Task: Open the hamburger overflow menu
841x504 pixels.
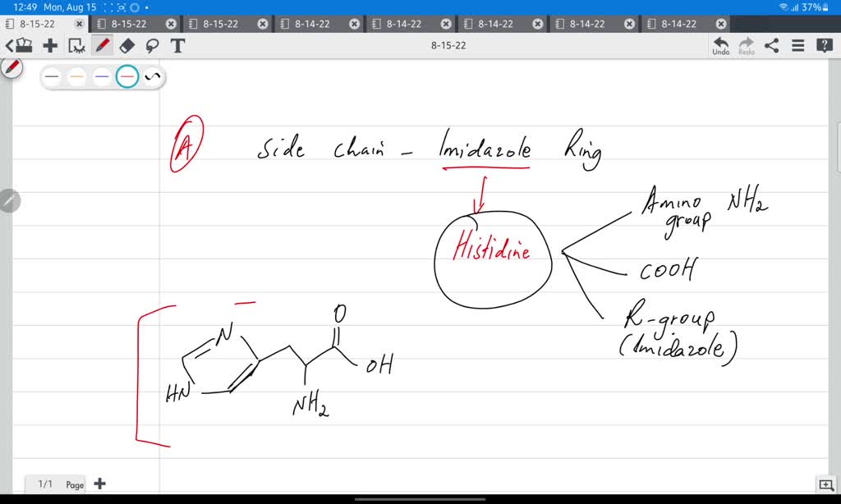Action: click(798, 44)
